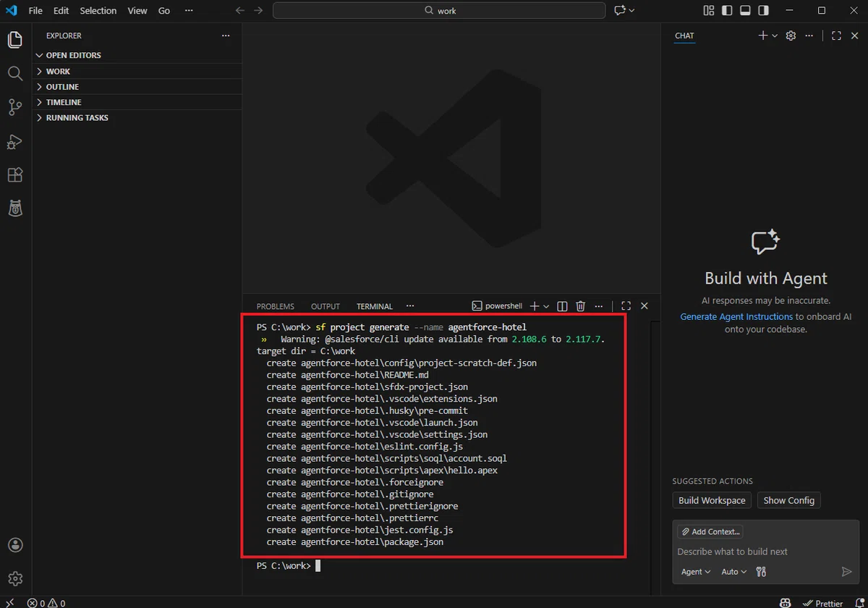Start a new chat with plus icon

[x=762, y=35]
